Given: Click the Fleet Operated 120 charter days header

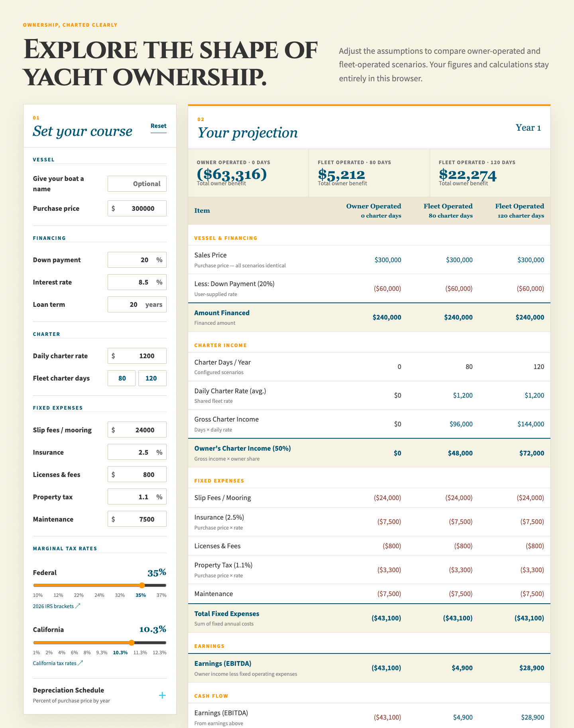Looking at the screenshot, I should (x=519, y=210).
